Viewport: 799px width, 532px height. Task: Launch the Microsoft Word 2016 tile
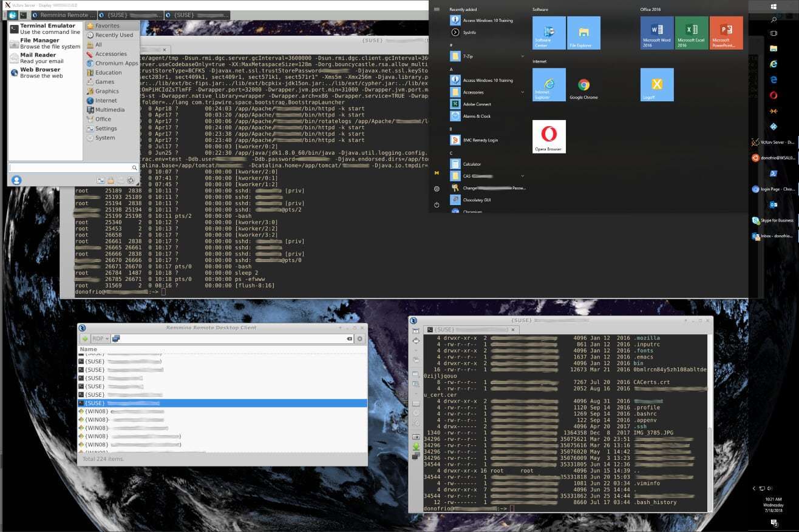click(x=656, y=32)
